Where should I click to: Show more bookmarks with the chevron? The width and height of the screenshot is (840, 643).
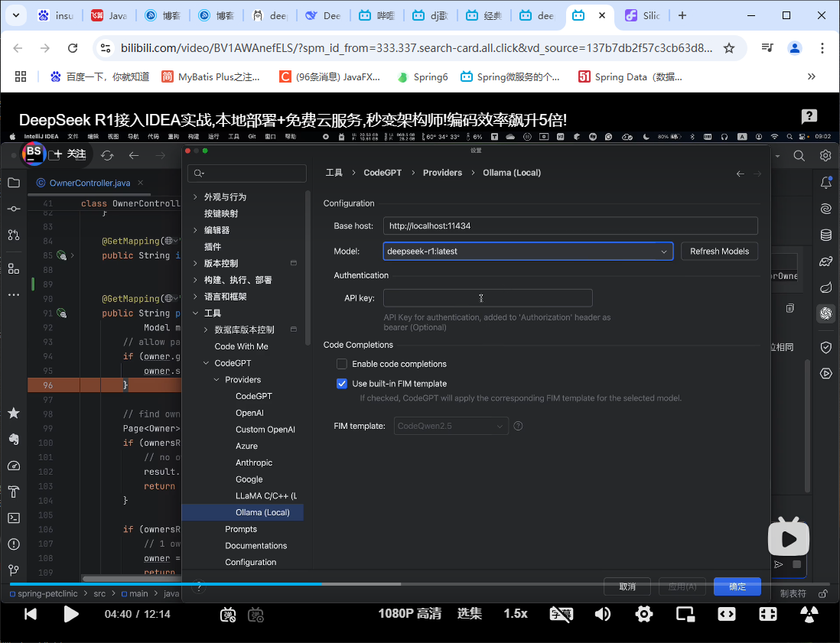coord(812,76)
